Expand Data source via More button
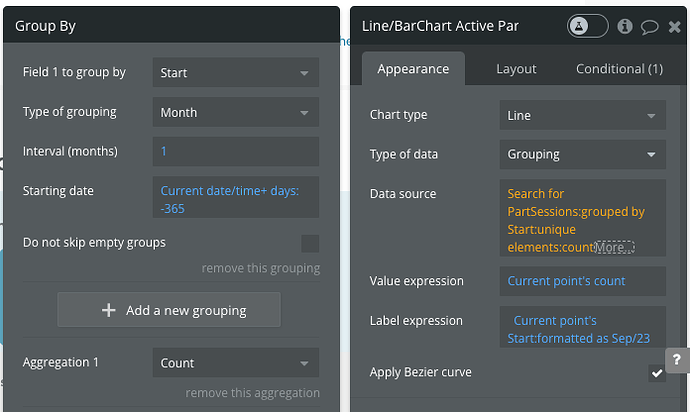This screenshot has width=690, height=412. pos(615,247)
